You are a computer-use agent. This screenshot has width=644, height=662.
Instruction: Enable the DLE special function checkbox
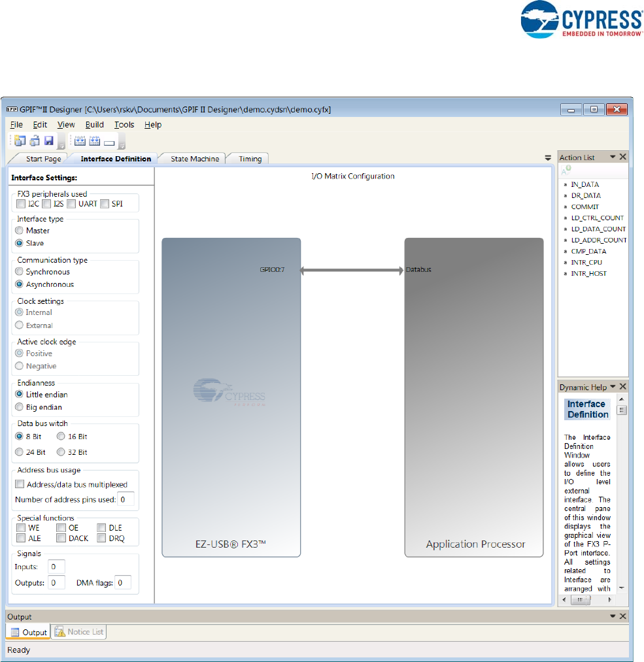pos(101,528)
